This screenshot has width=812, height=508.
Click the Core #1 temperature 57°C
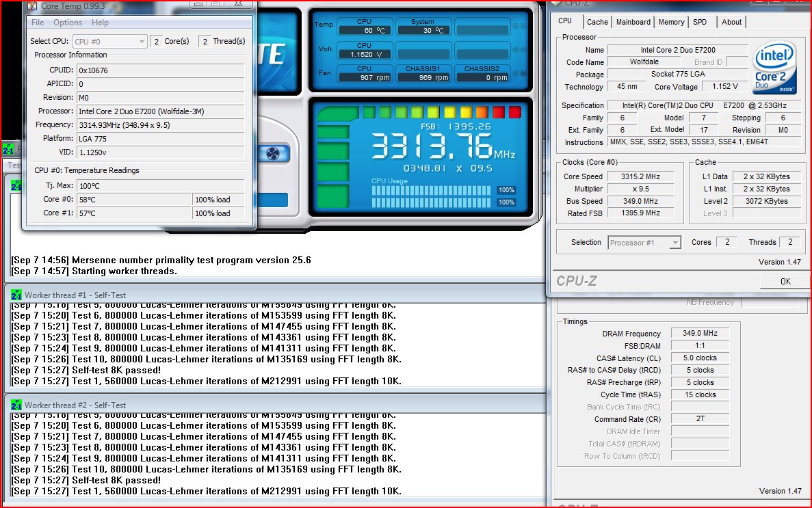click(x=133, y=213)
